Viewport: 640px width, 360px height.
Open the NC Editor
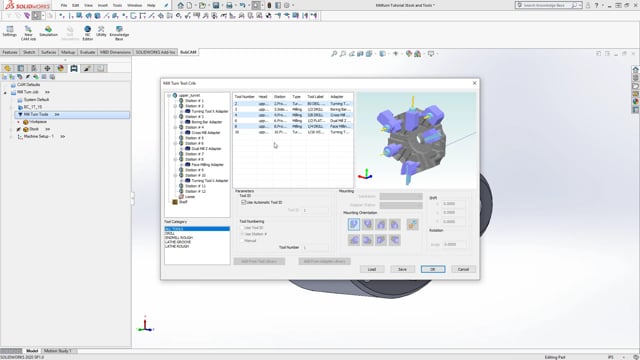point(87,33)
